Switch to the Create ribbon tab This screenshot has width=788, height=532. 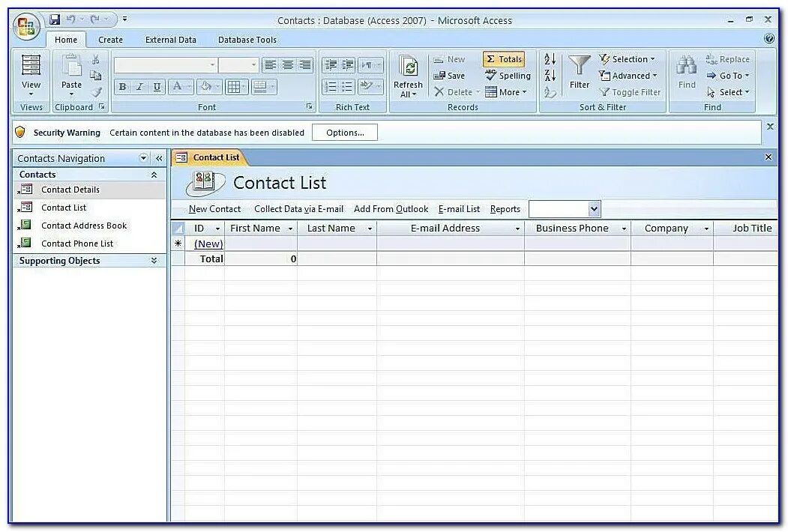[110, 40]
